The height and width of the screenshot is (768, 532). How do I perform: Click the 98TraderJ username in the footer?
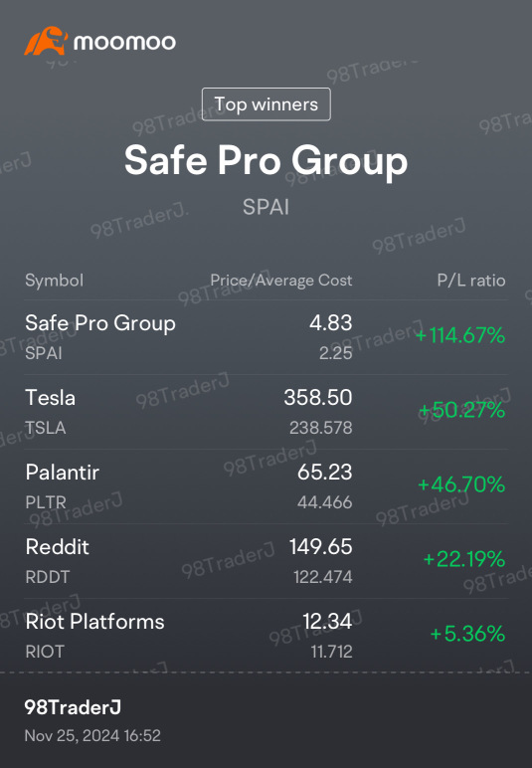[x=73, y=707]
